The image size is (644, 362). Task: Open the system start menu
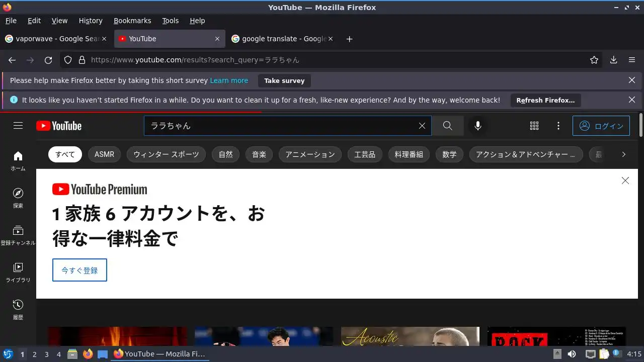click(x=8, y=354)
